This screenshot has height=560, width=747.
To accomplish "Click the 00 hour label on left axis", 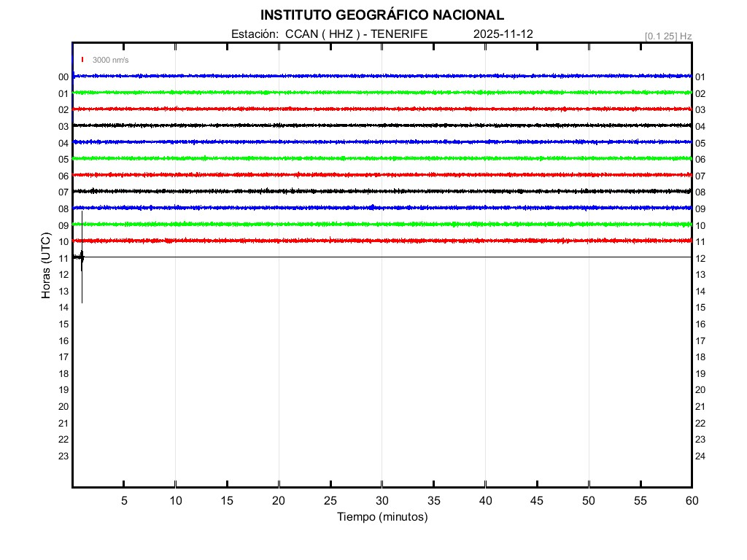I will tap(63, 77).
